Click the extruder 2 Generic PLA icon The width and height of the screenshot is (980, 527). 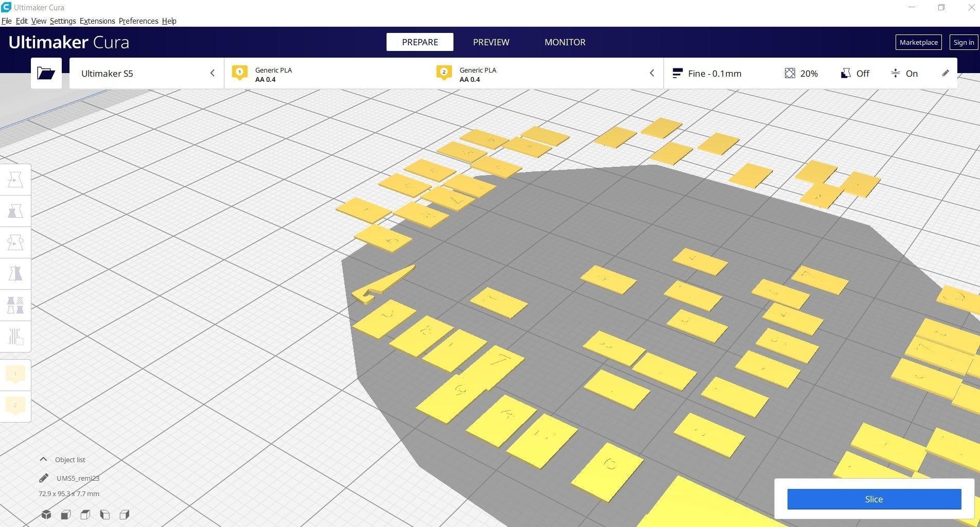click(444, 73)
